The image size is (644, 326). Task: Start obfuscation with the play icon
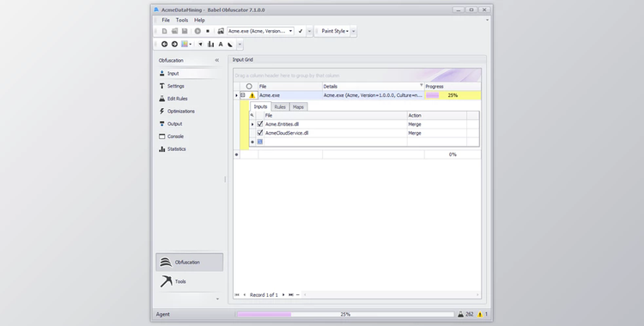click(x=197, y=31)
